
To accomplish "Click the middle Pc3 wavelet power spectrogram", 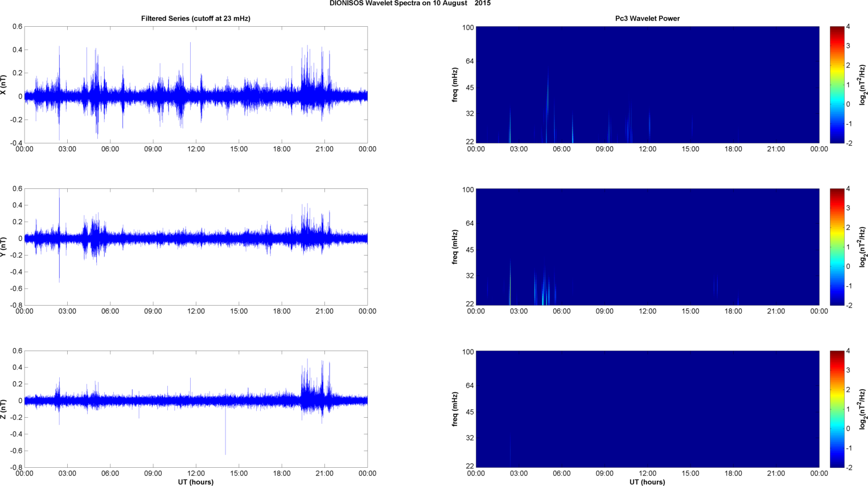I will [x=647, y=247].
